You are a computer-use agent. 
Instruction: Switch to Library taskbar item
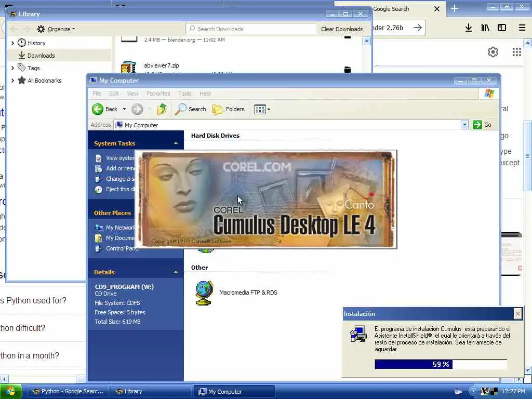tap(151, 392)
